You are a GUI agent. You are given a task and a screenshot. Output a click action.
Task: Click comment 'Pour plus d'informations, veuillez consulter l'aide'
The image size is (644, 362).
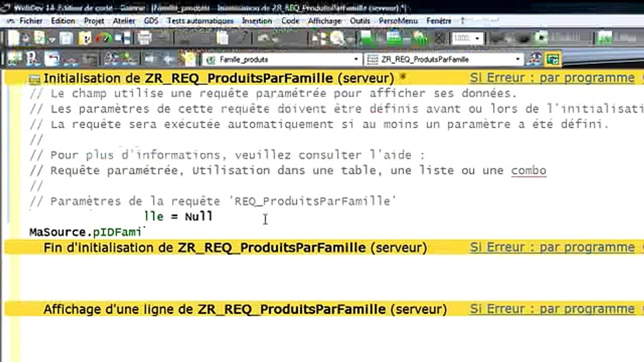click(227, 155)
